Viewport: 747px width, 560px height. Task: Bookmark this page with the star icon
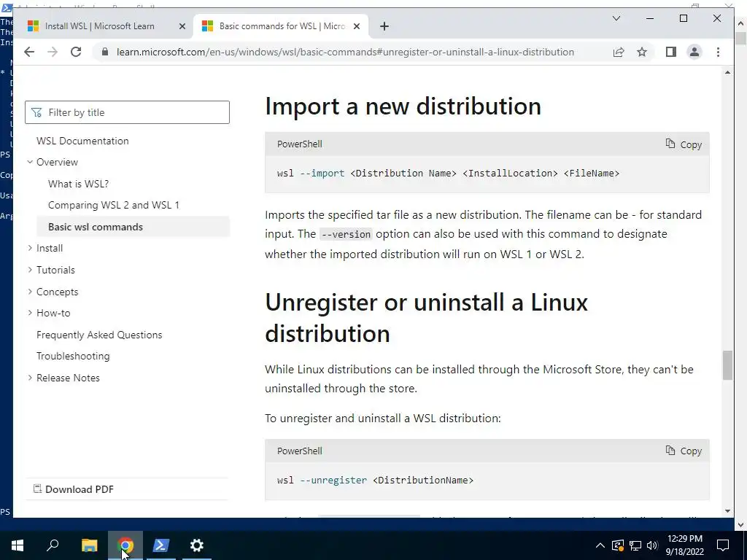coord(642,52)
